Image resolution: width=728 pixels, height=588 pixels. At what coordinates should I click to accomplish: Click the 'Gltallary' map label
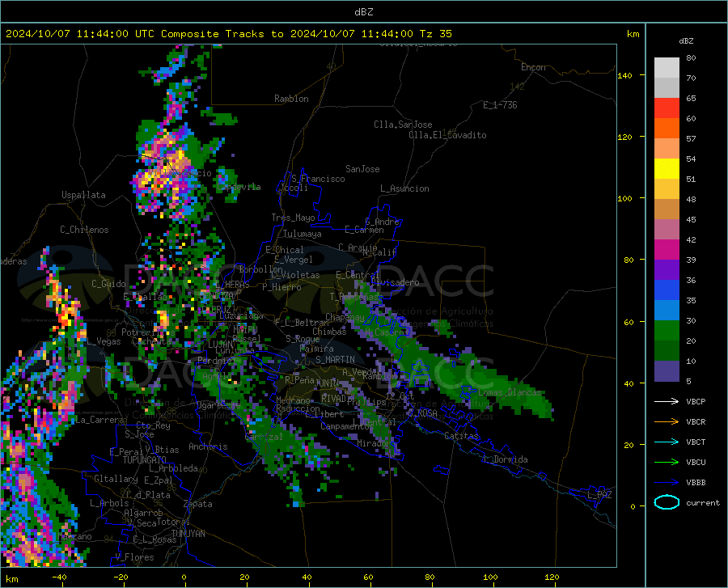[x=116, y=479]
